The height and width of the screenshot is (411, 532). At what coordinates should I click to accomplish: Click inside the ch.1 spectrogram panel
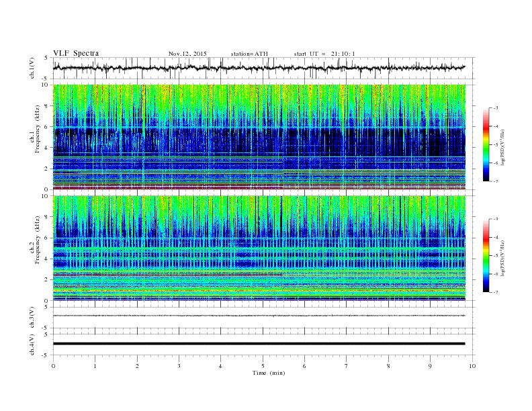click(x=259, y=137)
